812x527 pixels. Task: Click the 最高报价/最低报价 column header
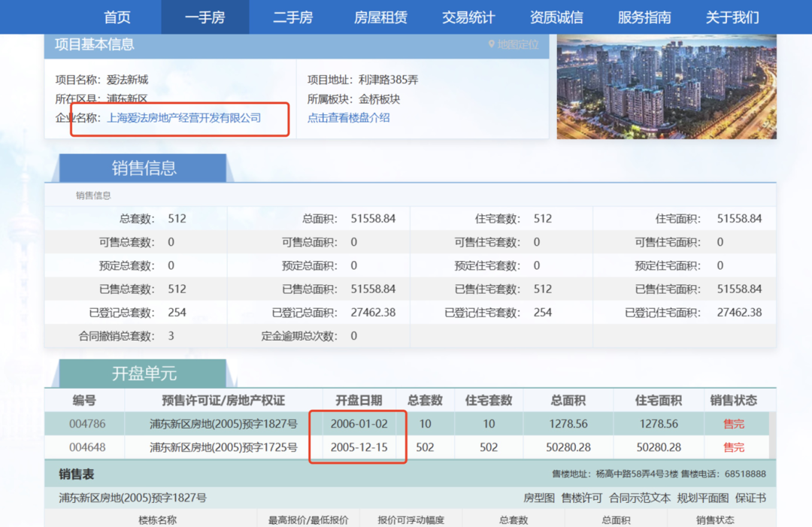coord(308,520)
